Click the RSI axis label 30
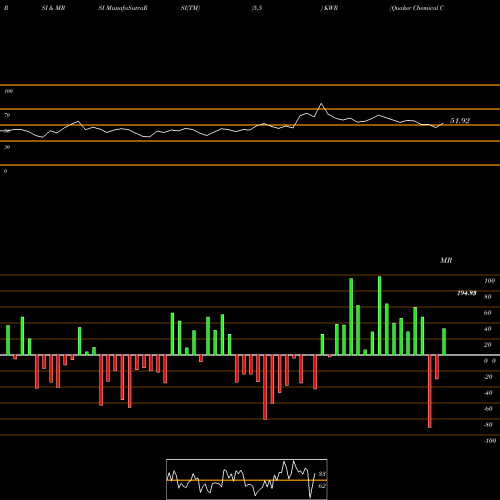Image resolution: width=500 pixels, height=500 pixels. pos(7,147)
